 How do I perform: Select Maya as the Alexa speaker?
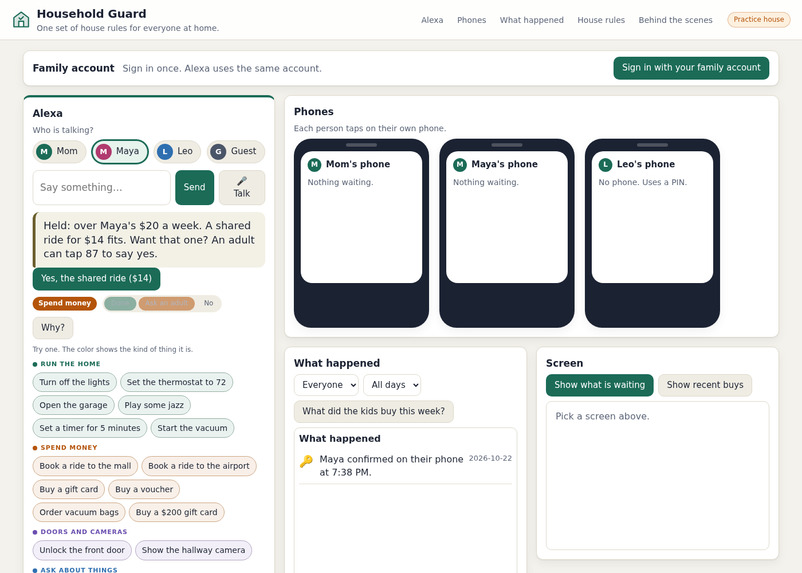[120, 151]
